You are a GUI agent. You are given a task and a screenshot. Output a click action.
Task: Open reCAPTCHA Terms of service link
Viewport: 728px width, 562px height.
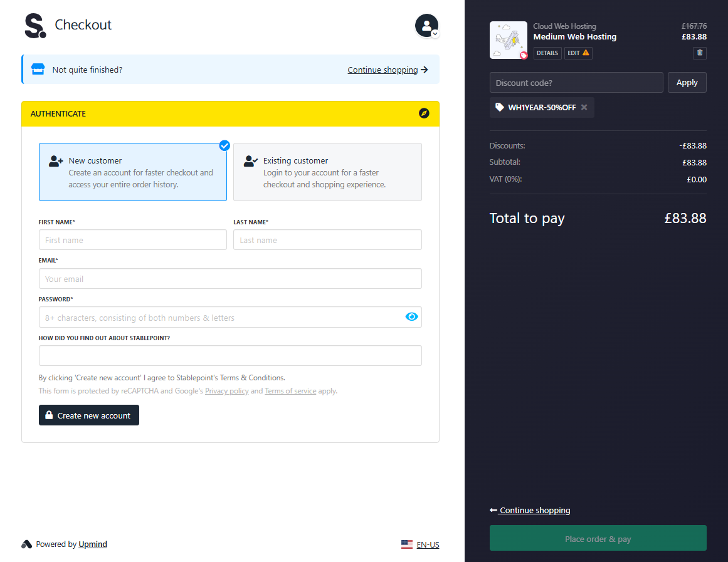(x=290, y=391)
